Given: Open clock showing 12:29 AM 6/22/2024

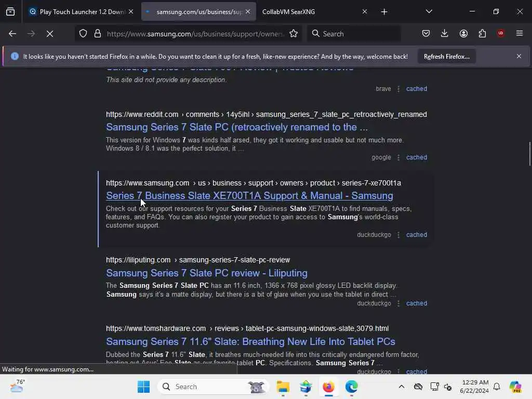Looking at the screenshot, I should 474,387.
